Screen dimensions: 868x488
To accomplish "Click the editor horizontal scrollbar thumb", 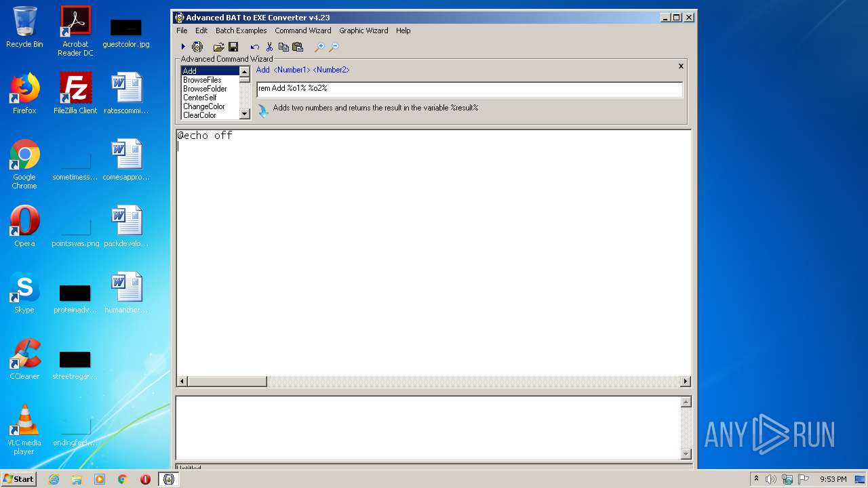I will click(x=226, y=382).
